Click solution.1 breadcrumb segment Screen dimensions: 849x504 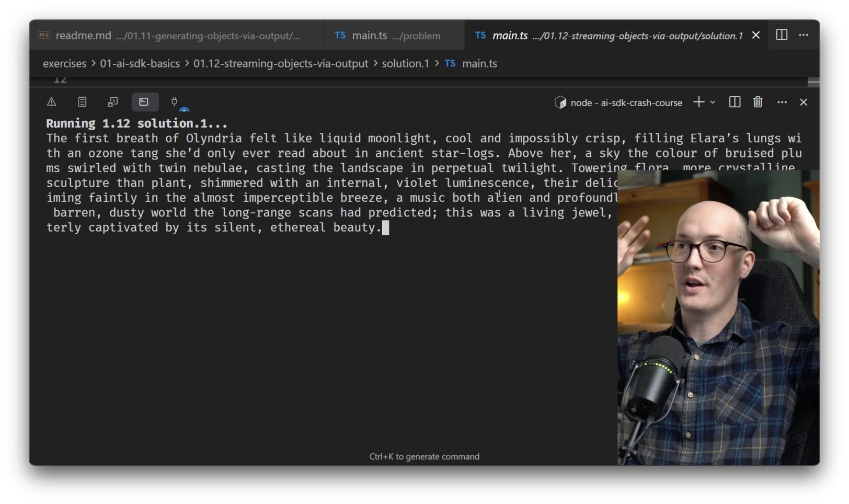click(405, 63)
